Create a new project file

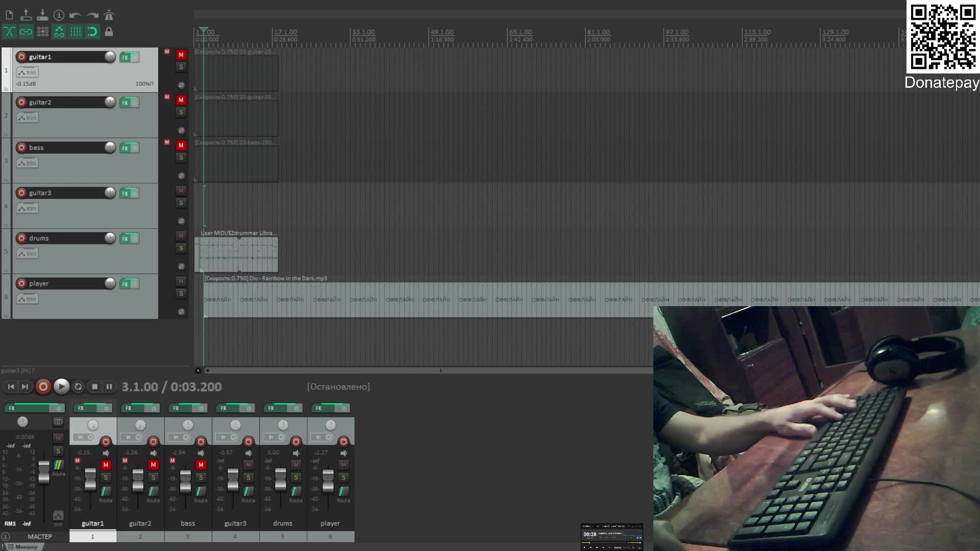pos(9,15)
